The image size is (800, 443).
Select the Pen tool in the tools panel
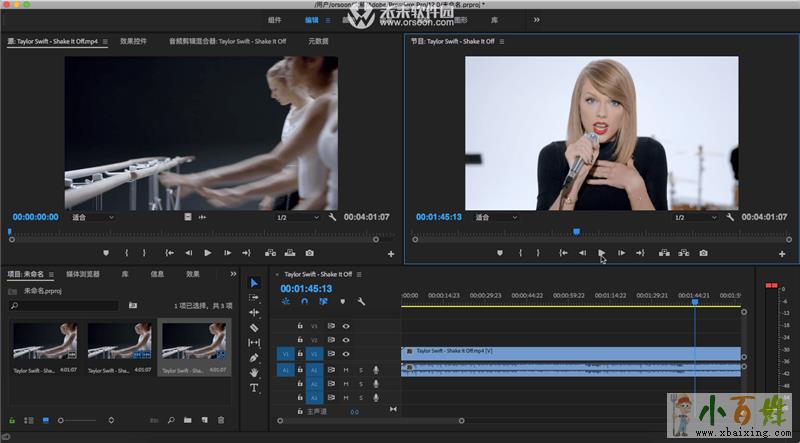(x=254, y=357)
